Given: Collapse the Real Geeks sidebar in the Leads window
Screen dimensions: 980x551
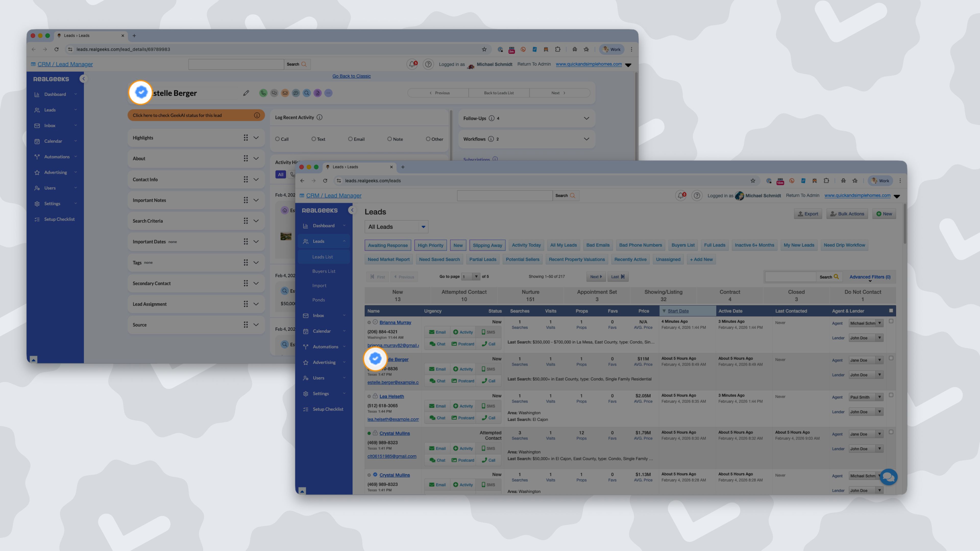Looking at the screenshot, I should pyautogui.click(x=352, y=210).
